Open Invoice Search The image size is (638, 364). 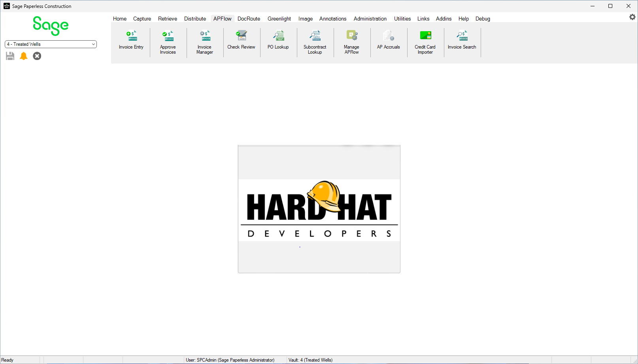coord(462,40)
